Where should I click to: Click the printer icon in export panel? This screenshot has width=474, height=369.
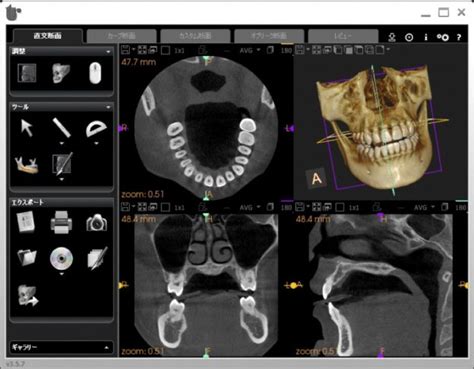tap(61, 222)
